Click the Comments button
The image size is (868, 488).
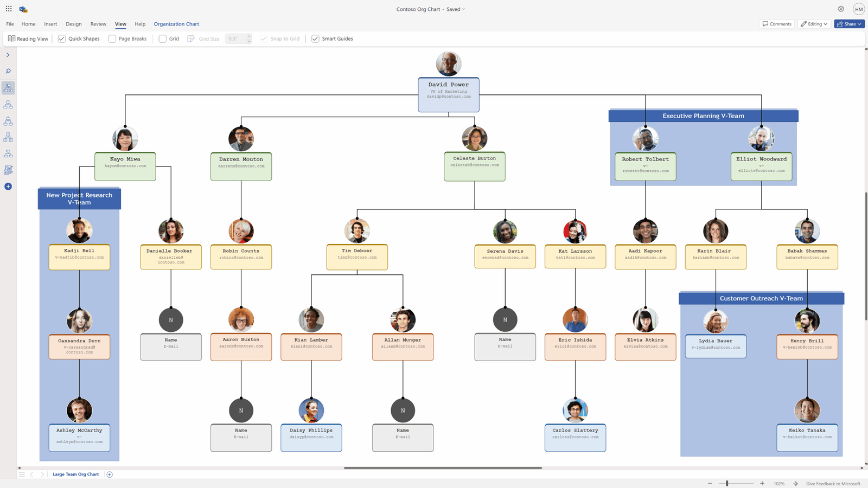click(x=776, y=24)
